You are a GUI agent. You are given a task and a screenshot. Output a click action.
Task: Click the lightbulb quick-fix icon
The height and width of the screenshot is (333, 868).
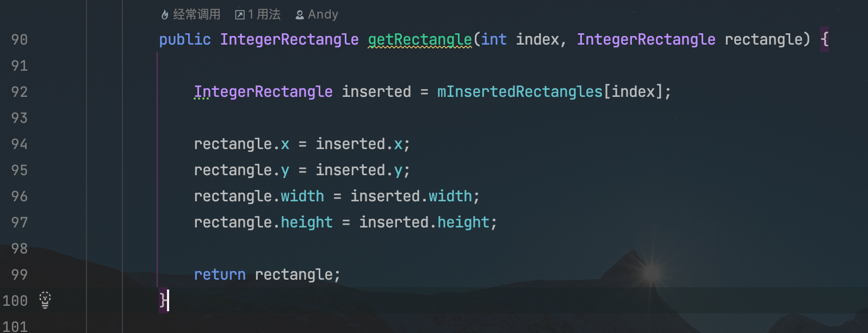point(45,300)
